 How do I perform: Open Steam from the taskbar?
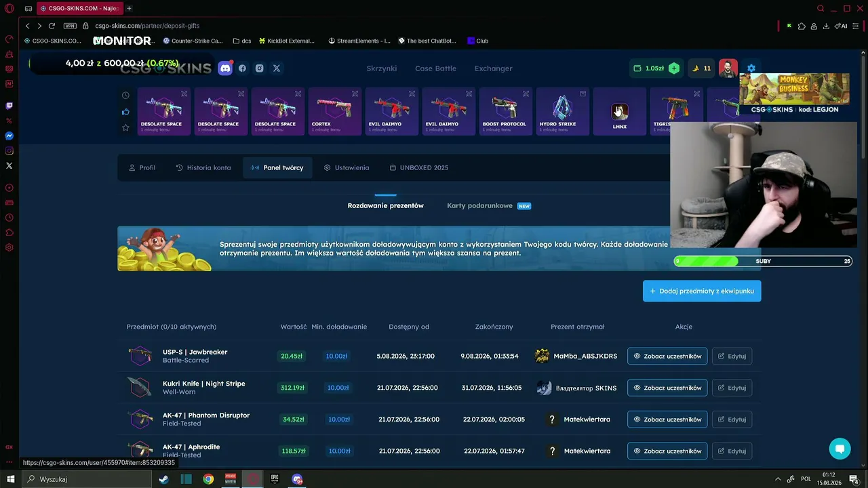pos(164,479)
